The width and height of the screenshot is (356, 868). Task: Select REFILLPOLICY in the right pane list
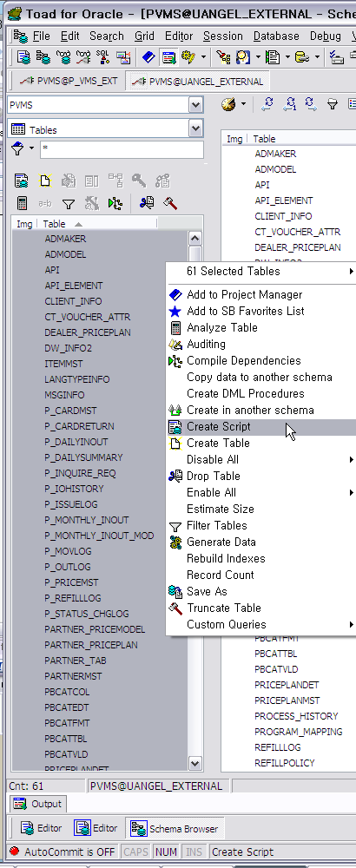(x=285, y=763)
